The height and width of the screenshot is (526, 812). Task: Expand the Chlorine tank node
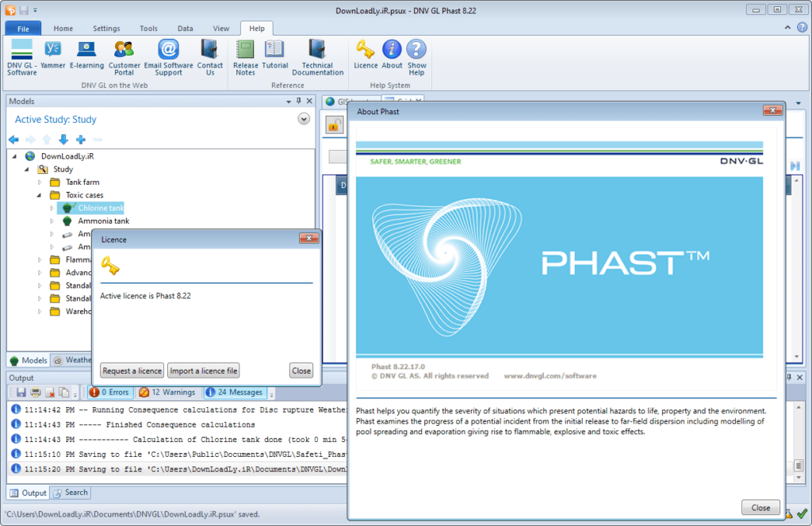click(x=52, y=208)
